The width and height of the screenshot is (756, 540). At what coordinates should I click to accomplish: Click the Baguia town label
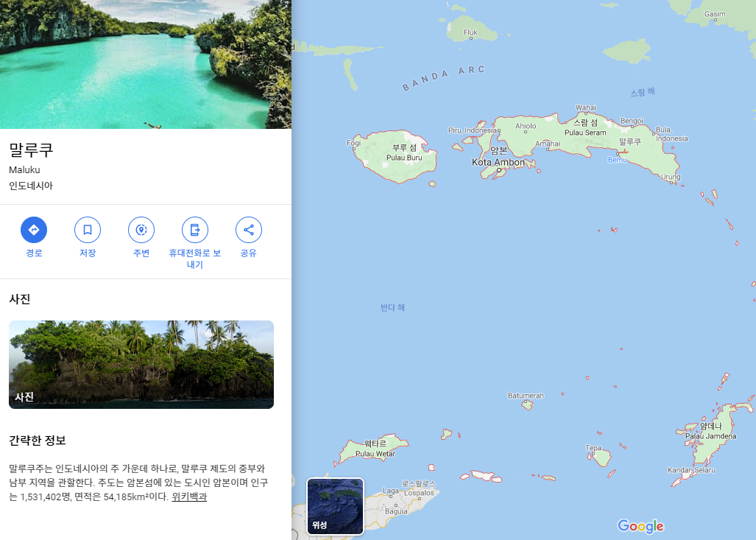click(396, 511)
